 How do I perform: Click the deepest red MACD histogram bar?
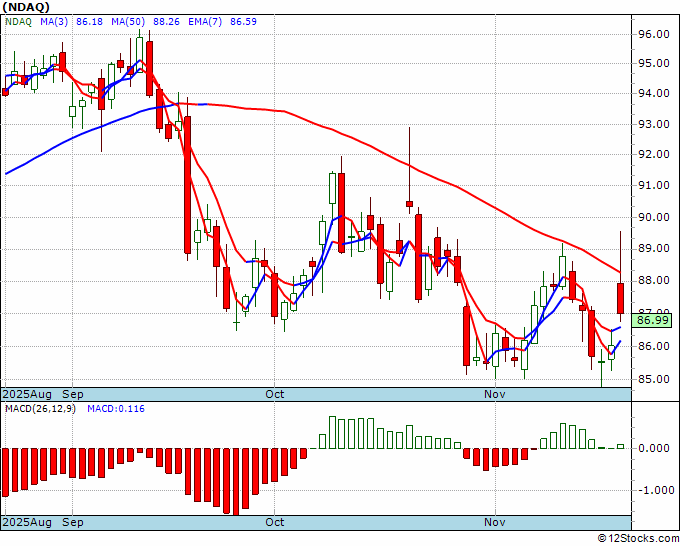(236, 482)
